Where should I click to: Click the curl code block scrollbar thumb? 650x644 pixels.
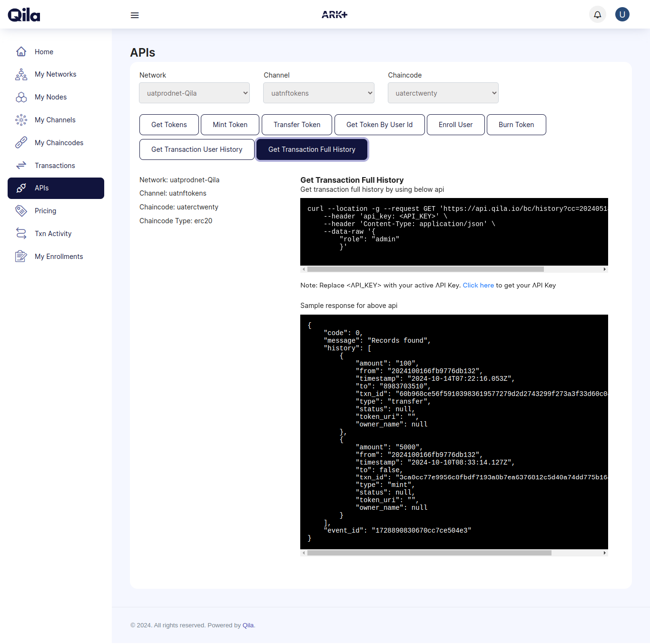(x=425, y=269)
